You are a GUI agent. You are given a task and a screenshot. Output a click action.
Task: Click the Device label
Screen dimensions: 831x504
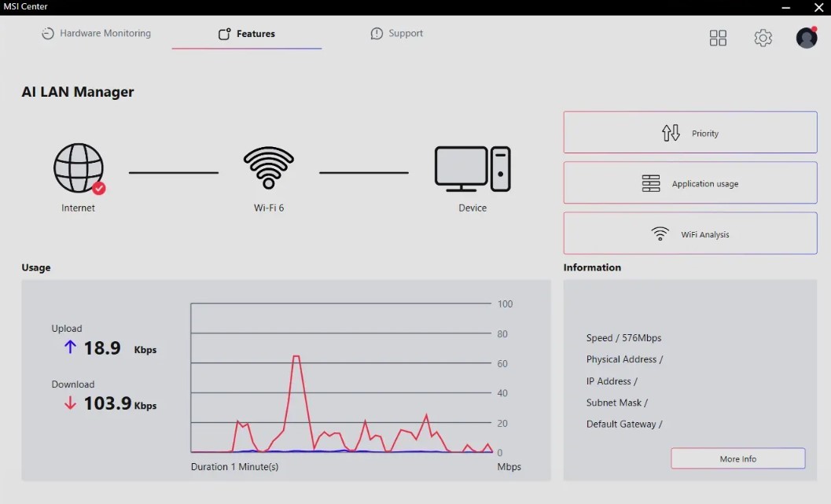click(472, 208)
